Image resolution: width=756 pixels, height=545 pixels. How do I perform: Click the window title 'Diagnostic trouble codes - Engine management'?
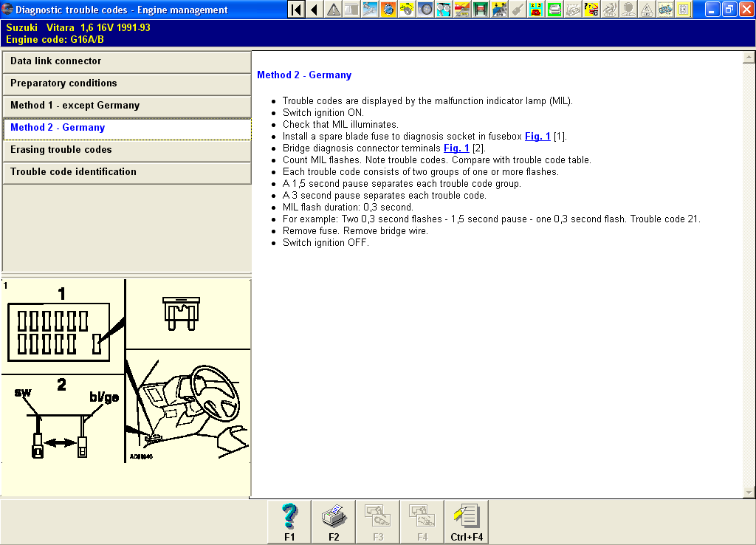point(122,10)
